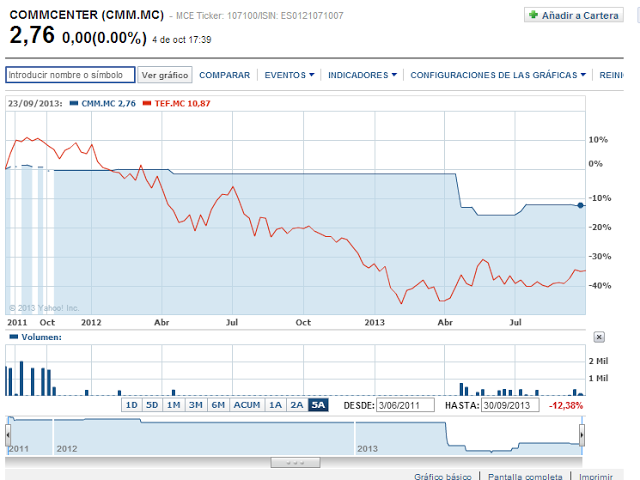Close the Volumen panel with X
The height and width of the screenshot is (480, 640).
(x=599, y=338)
